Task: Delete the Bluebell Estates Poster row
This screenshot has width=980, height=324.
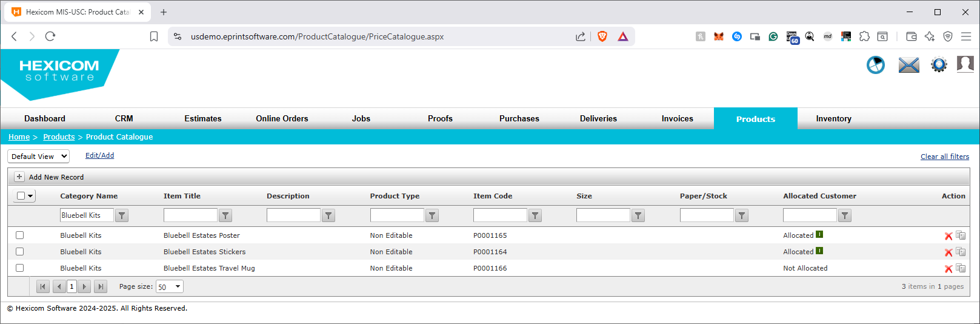Action: point(948,236)
